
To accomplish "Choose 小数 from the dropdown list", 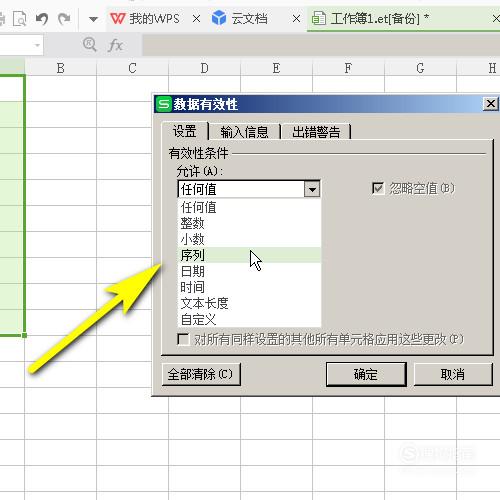I will pos(249,239).
